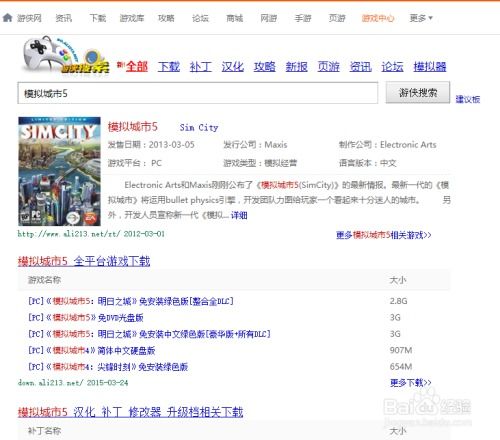The height and width of the screenshot is (440, 500).
Task: Click the 发行公司 Maxis text
Action: coord(255,145)
